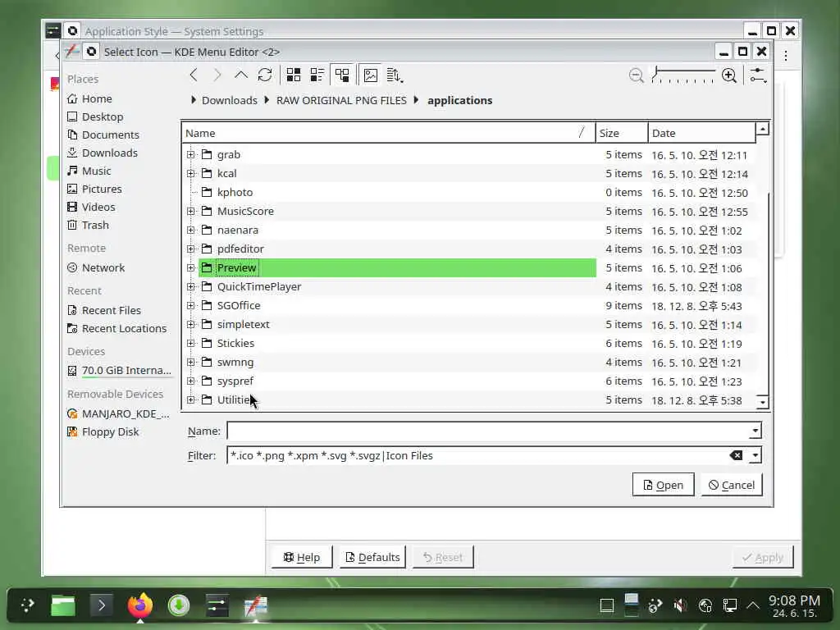
Task: Select the syspref folder
Action: pyautogui.click(x=235, y=381)
